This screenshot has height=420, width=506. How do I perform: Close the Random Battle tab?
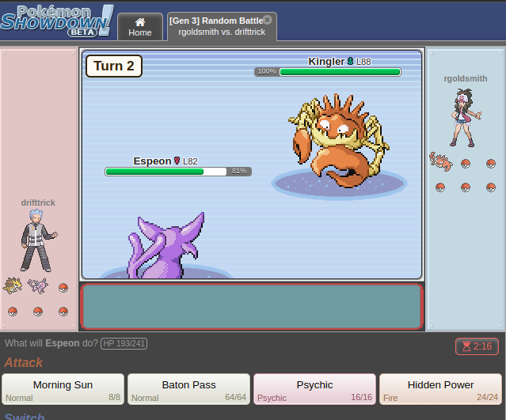coord(267,20)
